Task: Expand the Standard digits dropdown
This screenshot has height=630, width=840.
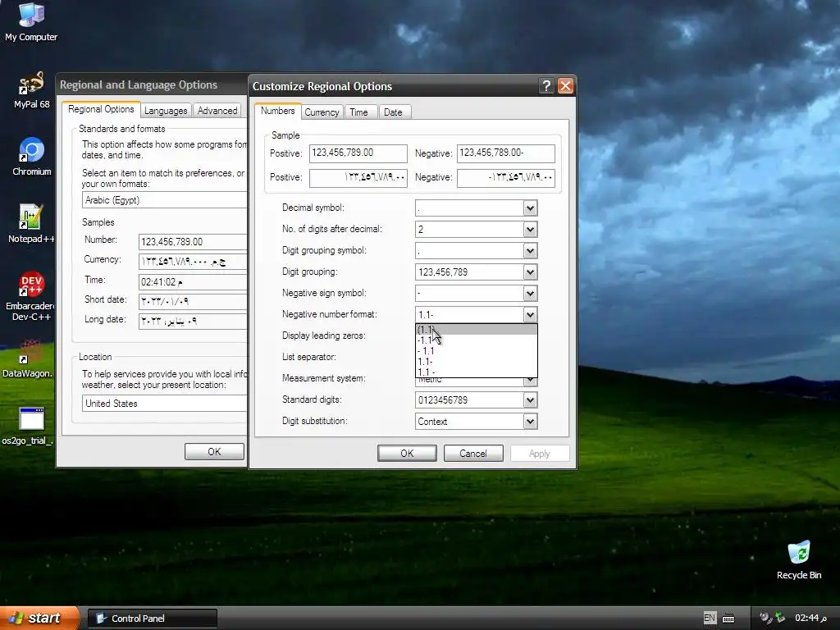Action: coord(530,399)
